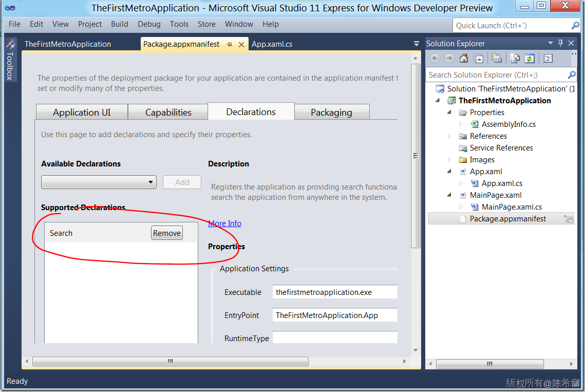Open the More Info link

click(x=224, y=223)
